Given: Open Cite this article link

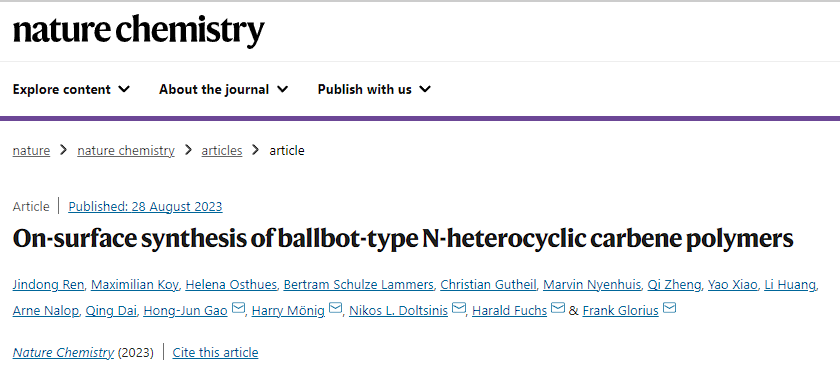Looking at the screenshot, I should pos(215,353).
